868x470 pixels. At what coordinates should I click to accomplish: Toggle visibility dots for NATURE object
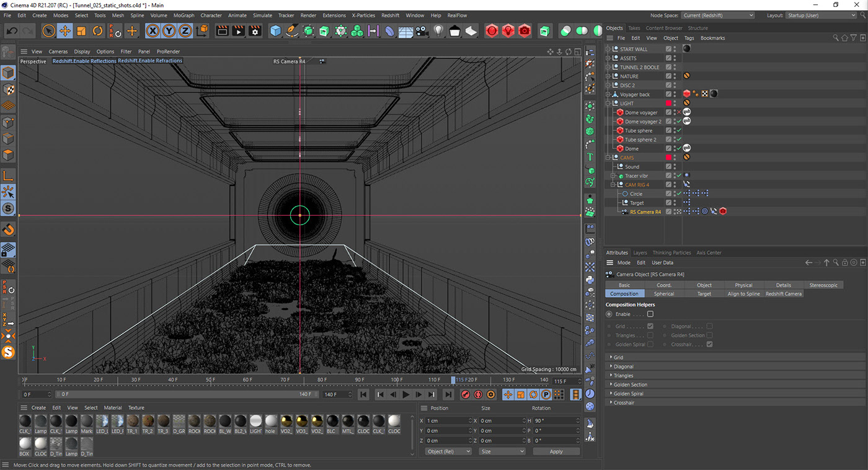(x=675, y=76)
